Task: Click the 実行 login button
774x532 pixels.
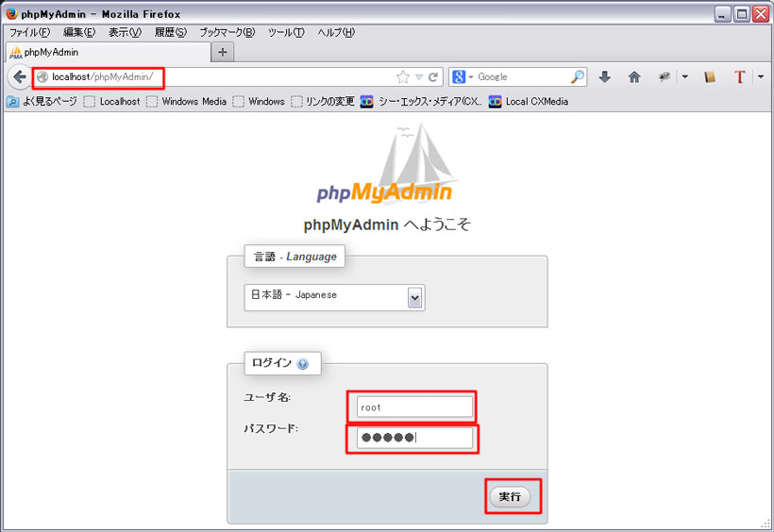Action: (510, 496)
